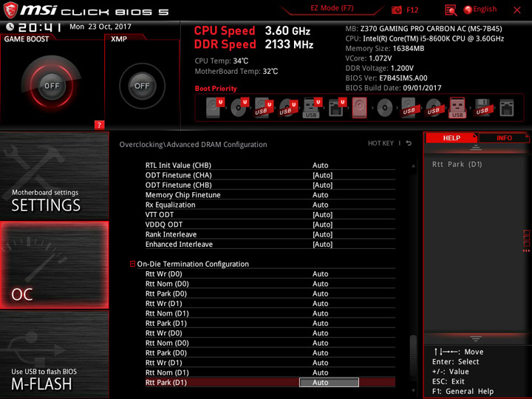The height and width of the screenshot is (399, 532).
Task: Open the Enhanced Interleave [Auto] dropdown
Action: point(322,244)
